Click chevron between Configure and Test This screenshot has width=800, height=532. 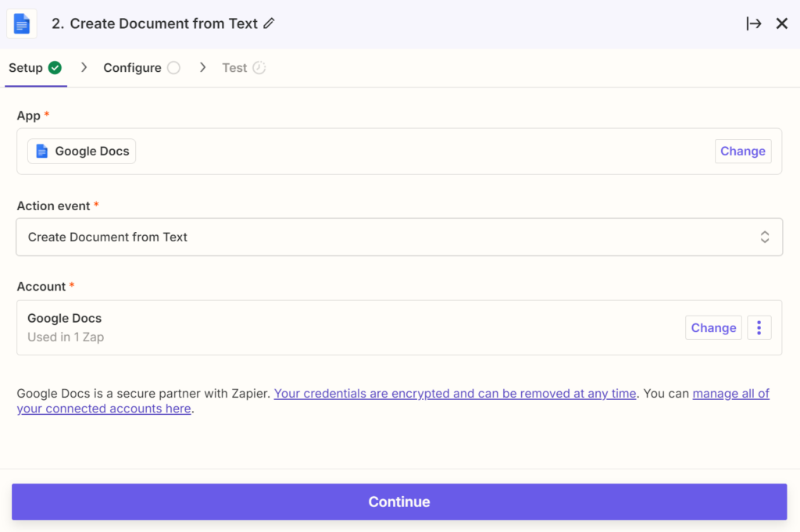click(202, 67)
